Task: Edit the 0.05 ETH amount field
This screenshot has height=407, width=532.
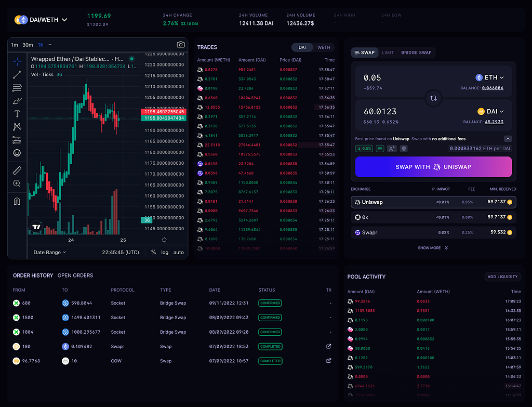Action: 372,78
